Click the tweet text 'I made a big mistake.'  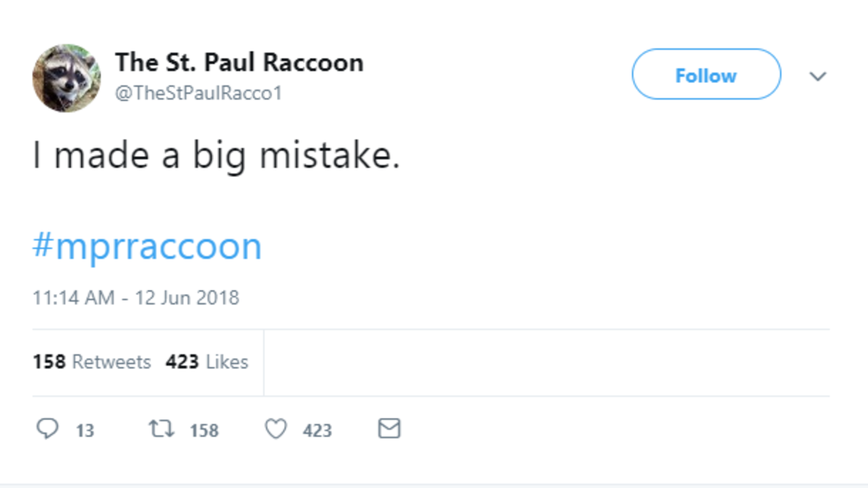(216, 156)
